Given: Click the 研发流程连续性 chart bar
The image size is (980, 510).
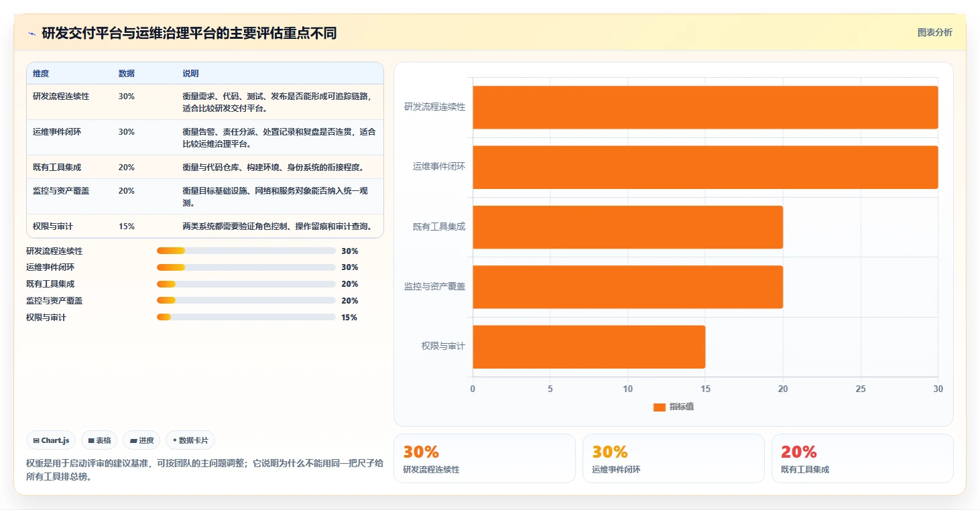Looking at the screenshot, I should point(705,107).
